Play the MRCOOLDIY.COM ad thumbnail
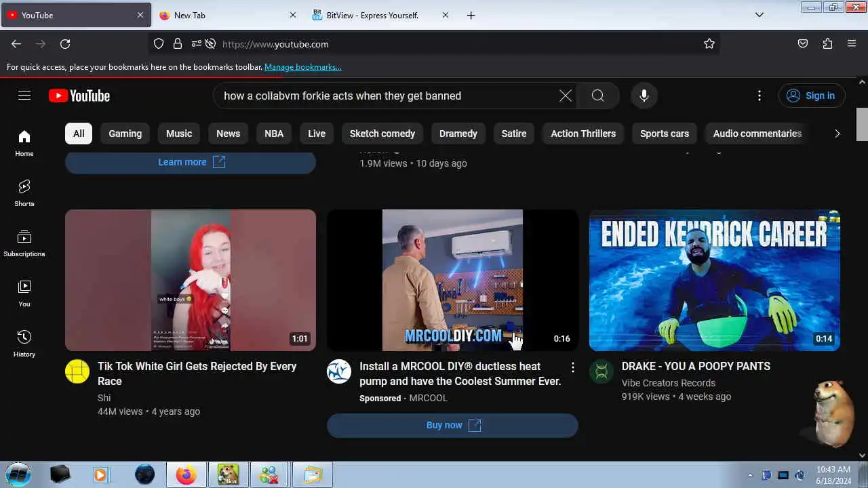This screenshot has height=488, width=868. tap(452, 280)
